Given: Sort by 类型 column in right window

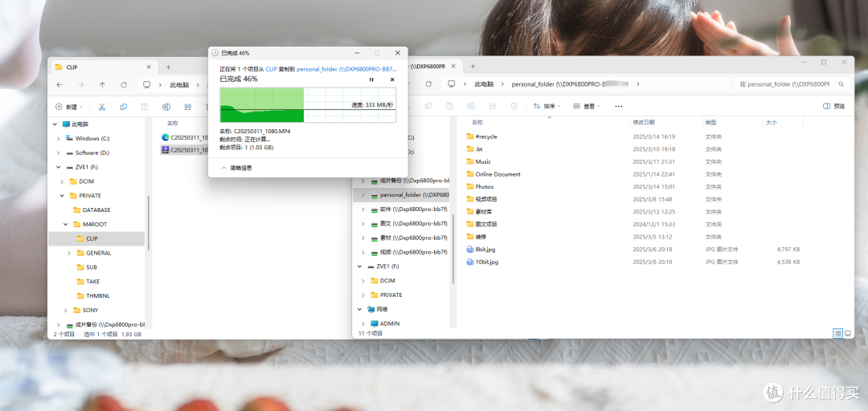Looking at the screenshot, I should click(x=710, y=122).
